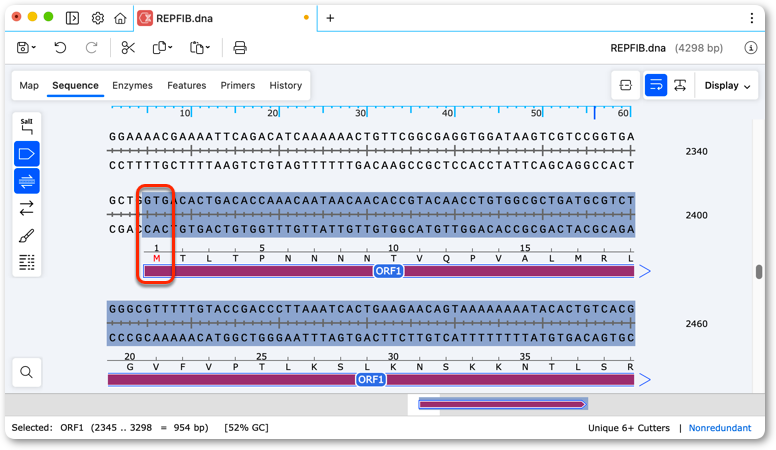The height and width of the screenshot is (450, 776).
Task: Toggle feature annotations display
Action: 27,154
